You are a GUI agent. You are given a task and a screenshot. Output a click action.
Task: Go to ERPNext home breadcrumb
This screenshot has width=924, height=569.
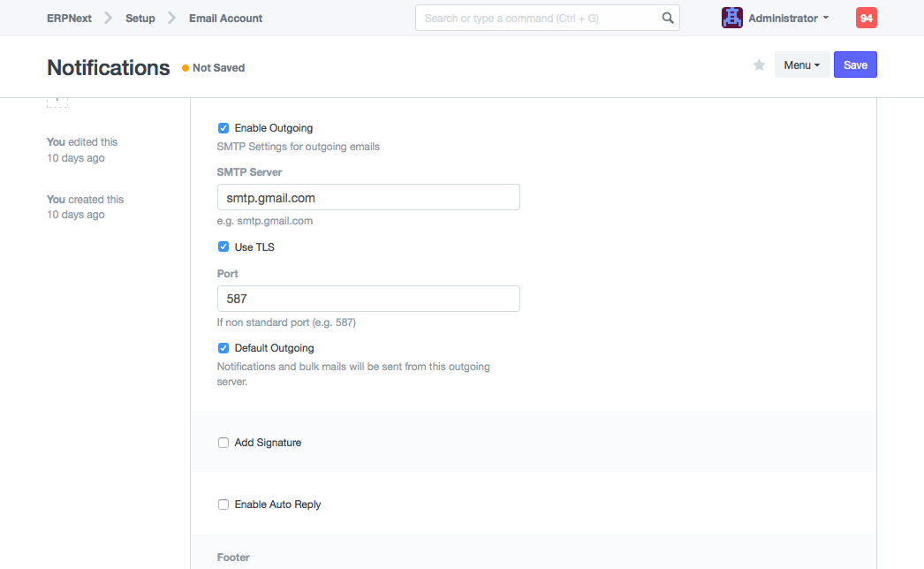pos(69,18)
